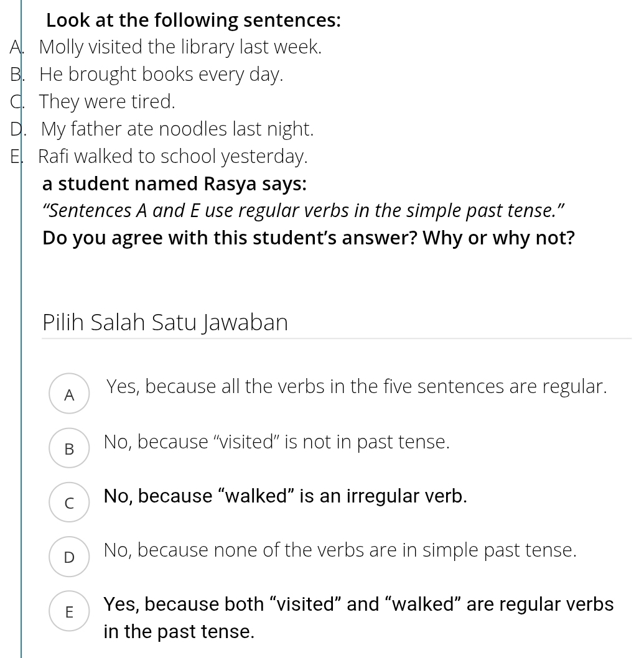Screen dimensions: 644x658
Task: Click sentence "My father ate noodles last night"
Action: click(177, 129)
